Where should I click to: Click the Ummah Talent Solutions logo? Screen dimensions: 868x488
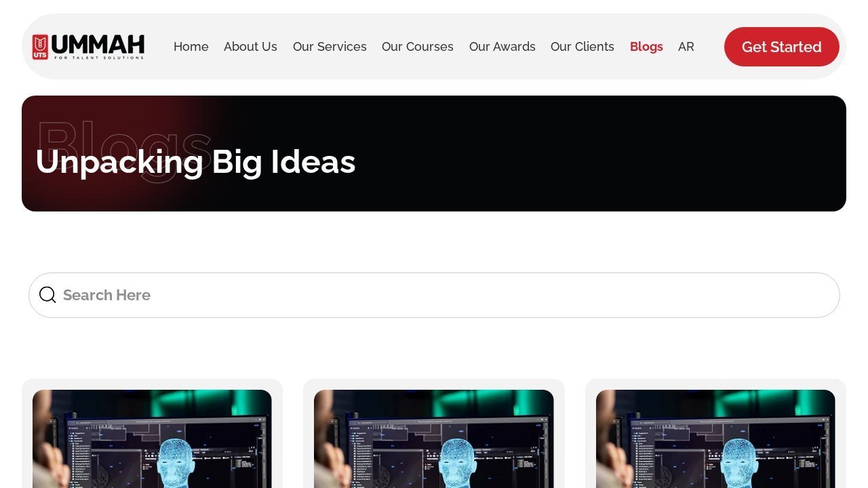pos(88,47)
